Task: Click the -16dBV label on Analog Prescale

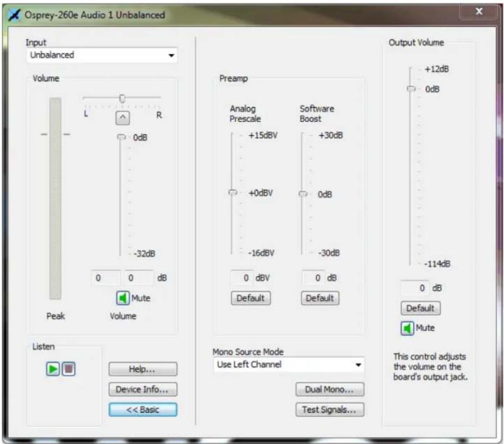Action: pyautogui.click(x=261, y=253)
